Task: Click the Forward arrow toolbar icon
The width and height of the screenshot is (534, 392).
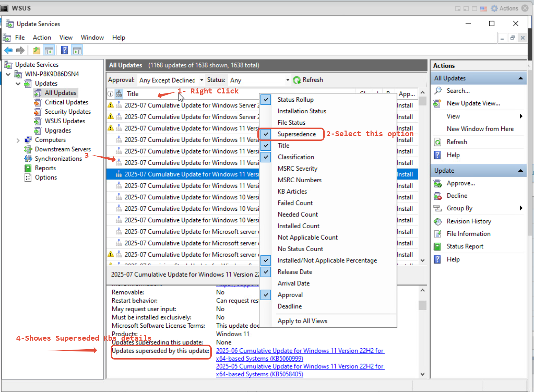Action: 20,50
